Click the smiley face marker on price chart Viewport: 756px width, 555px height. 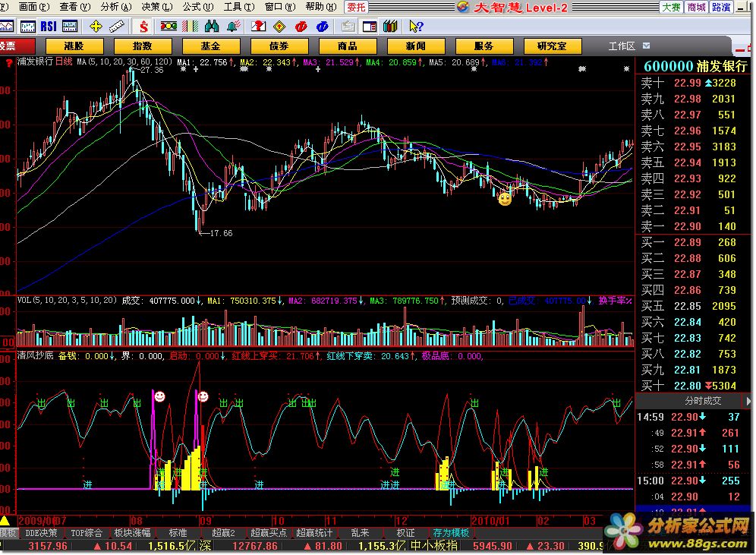505,199
